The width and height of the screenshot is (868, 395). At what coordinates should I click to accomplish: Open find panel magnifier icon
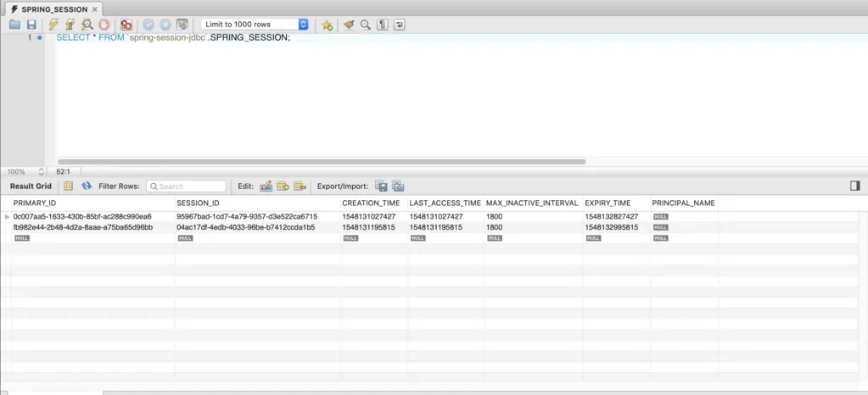tap(366, 25)
